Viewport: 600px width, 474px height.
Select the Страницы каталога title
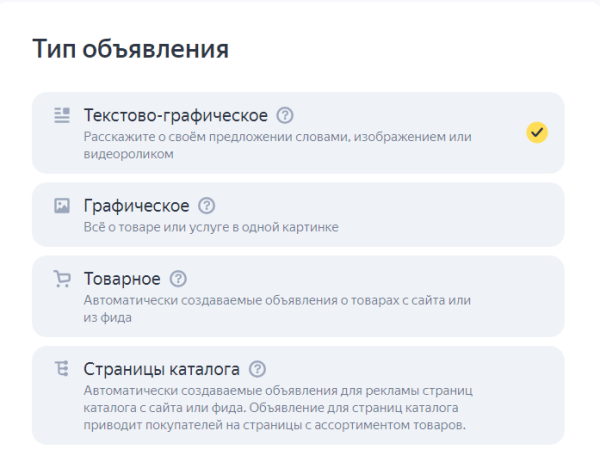tap(162, 369)
